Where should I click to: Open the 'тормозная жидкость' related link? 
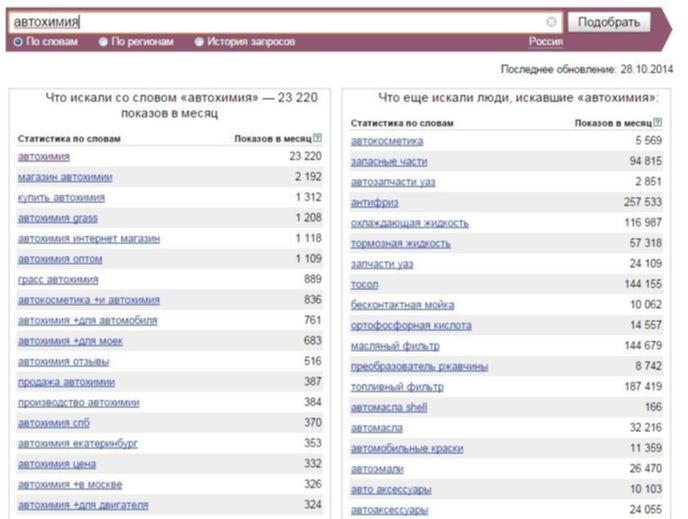click(x=400, y=243)
